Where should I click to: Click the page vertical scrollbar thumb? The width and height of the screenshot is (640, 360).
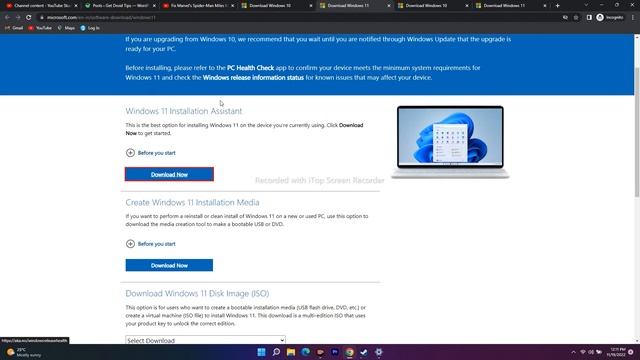pos(637,131)
